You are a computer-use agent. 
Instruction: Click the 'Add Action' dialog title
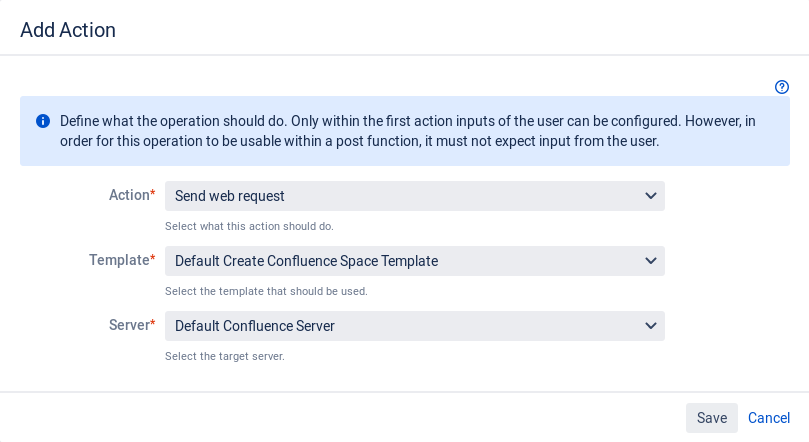68,30
